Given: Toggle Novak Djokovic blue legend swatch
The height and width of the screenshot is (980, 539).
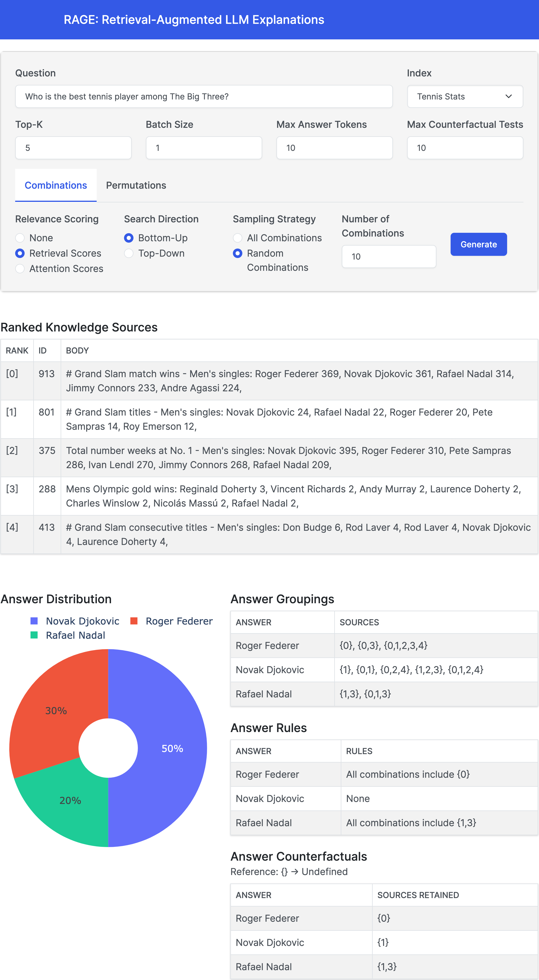Looking at the screenshot, I should point(34,621).
